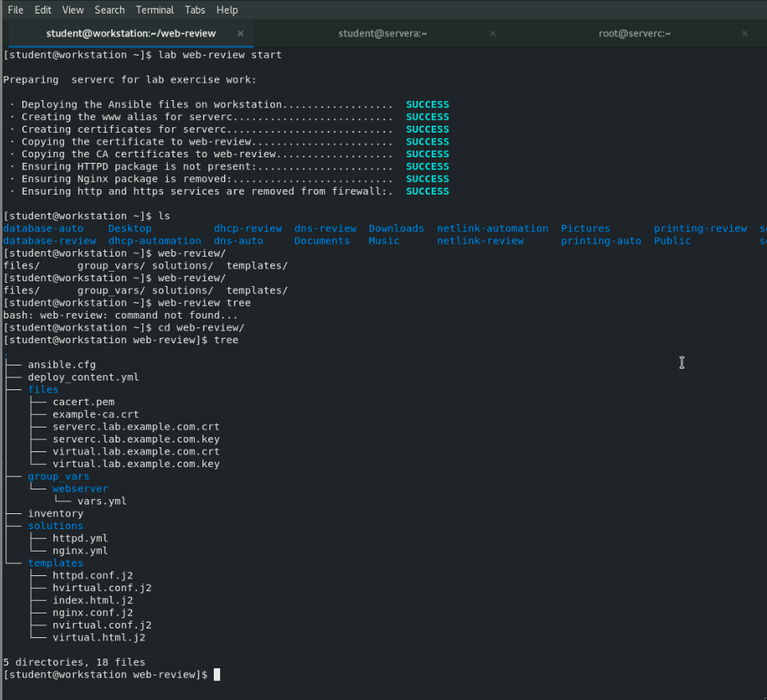Viewport: 767px width, 700px height.
Task: Click example-ca.crt file name
Action: tap(96, 414)
